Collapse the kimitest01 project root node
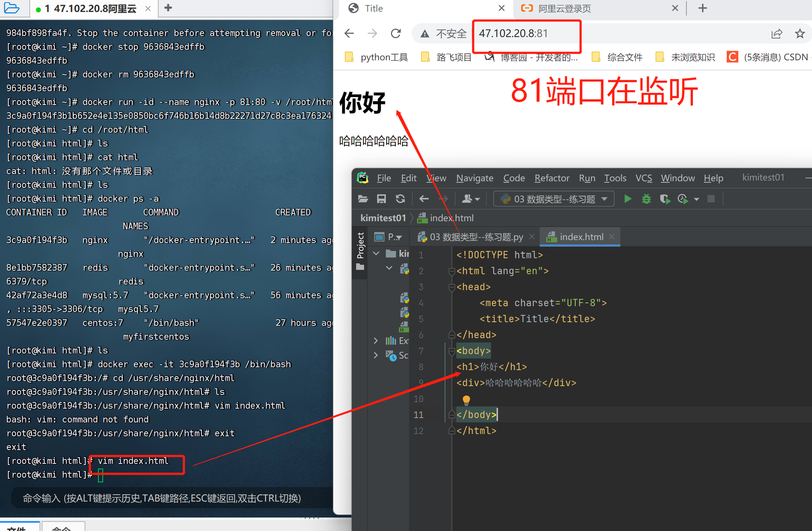The width and height of the screenshot is (812, 531). coord(376,254)
